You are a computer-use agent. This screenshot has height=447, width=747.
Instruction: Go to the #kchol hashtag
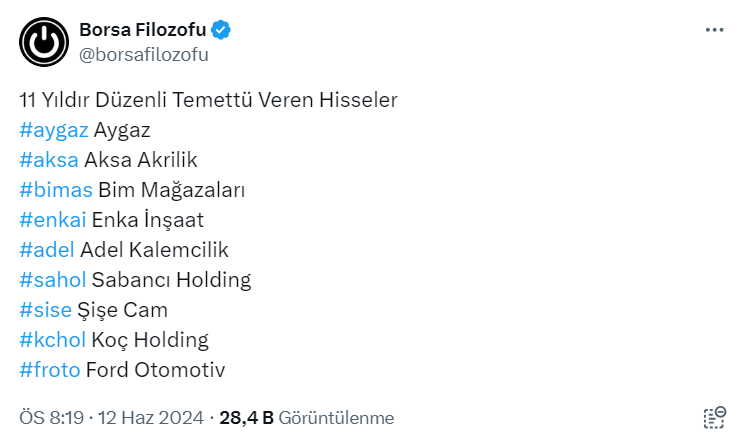pyautogui.click(x=52, y=340)
